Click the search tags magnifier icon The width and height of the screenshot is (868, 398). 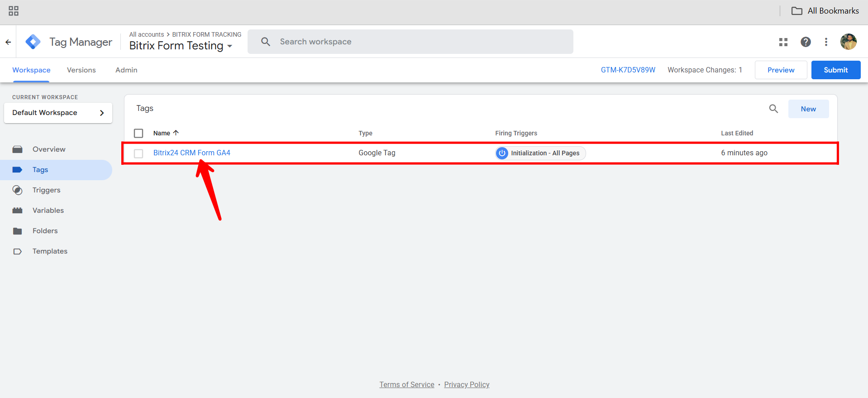[x=773, y=109]
